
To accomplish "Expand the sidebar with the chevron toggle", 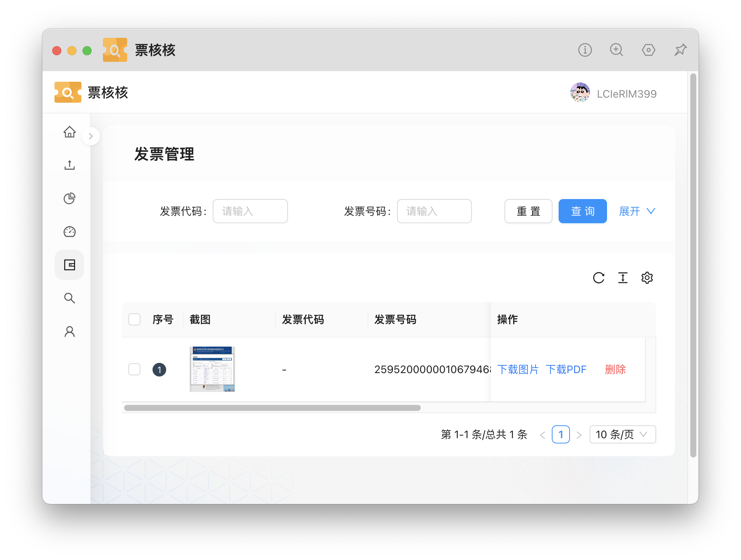I will pos(91,136).
